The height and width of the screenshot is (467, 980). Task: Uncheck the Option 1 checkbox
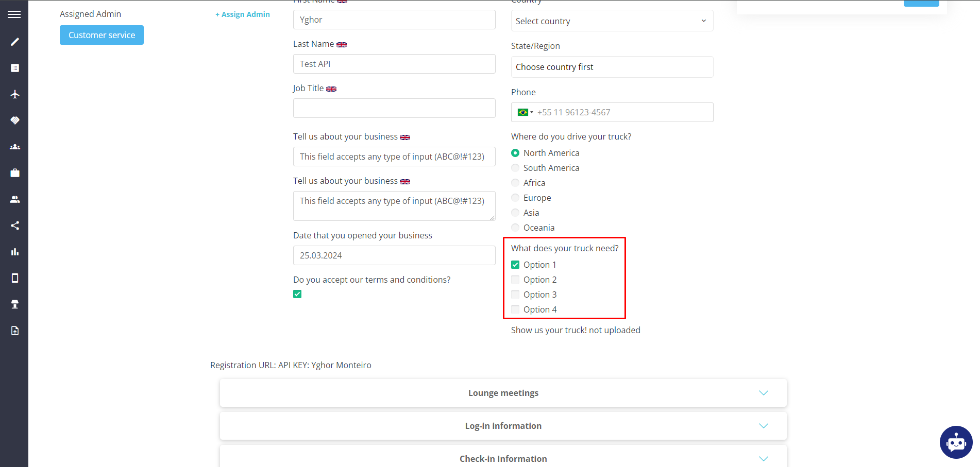point(515,264)
